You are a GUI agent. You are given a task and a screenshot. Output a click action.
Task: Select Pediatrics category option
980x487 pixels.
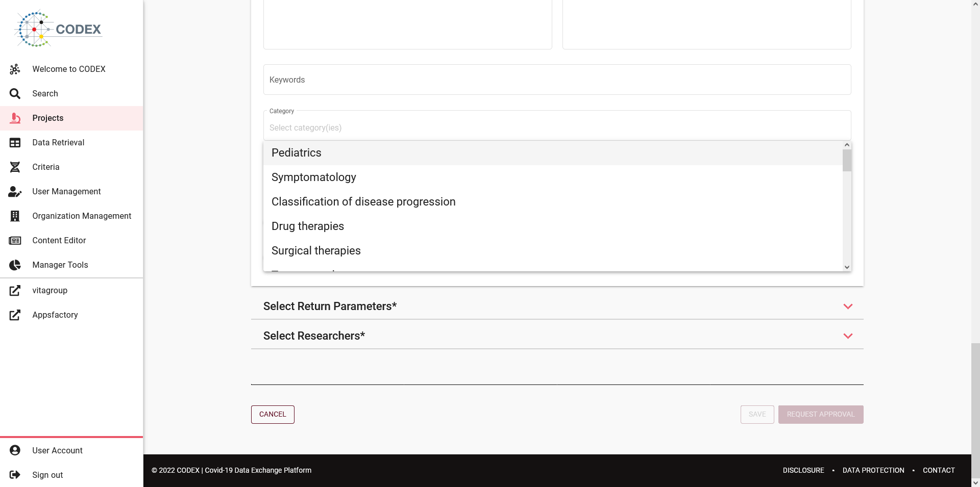pos(553,153)
